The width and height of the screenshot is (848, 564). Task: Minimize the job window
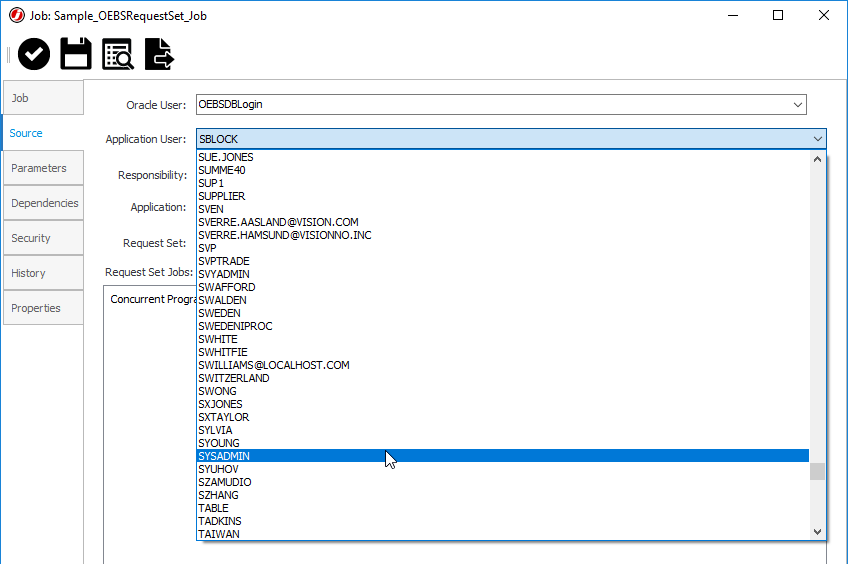click(x=733, y=15)
